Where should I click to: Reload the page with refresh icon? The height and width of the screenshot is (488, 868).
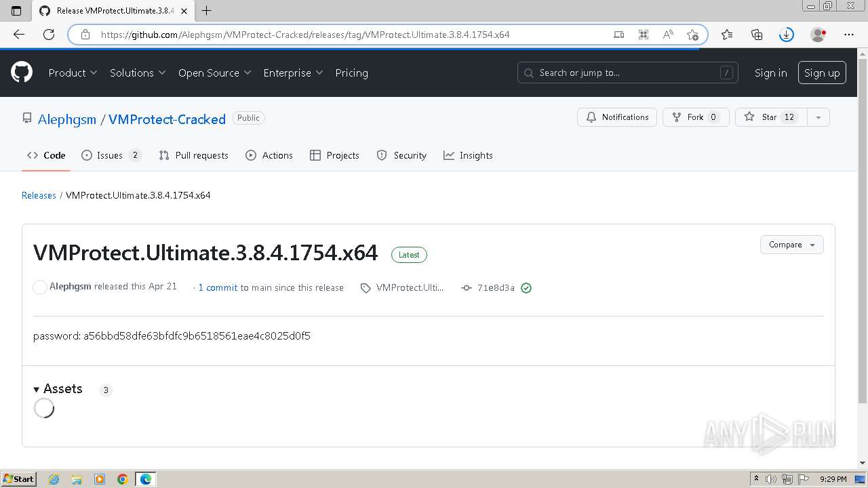[x=49, y=35]
